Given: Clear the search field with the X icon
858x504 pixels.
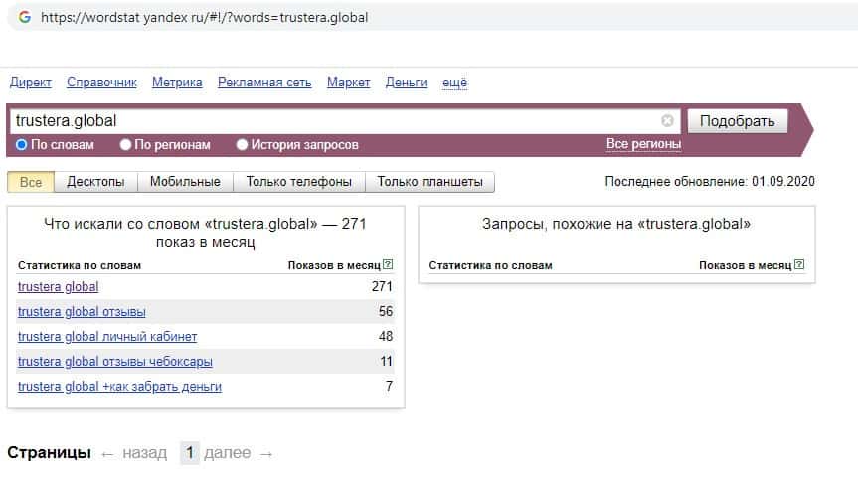Looking at the screenshot, I should click(667, 121).
